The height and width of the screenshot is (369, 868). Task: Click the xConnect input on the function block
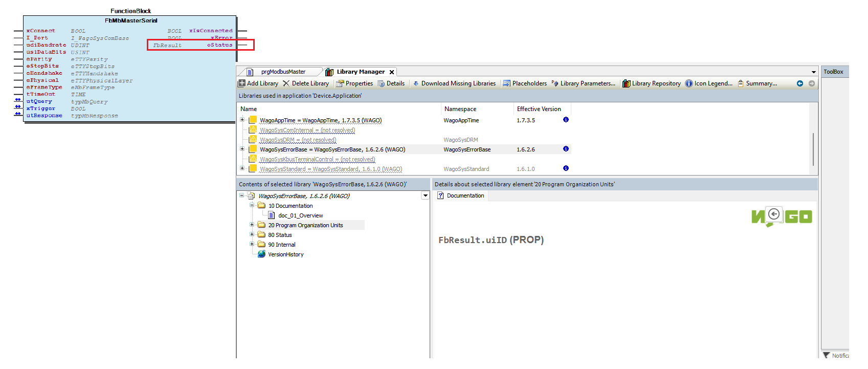point(41,31)
